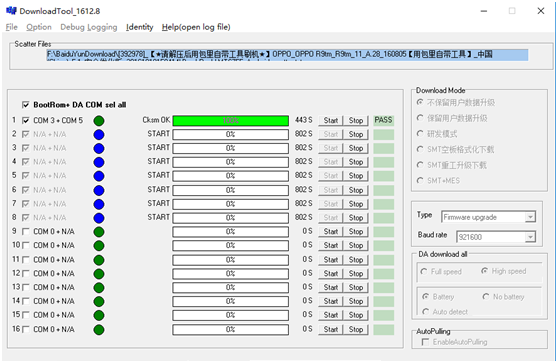Enable the EnableAutoPulling checkbox

(425, 342)
